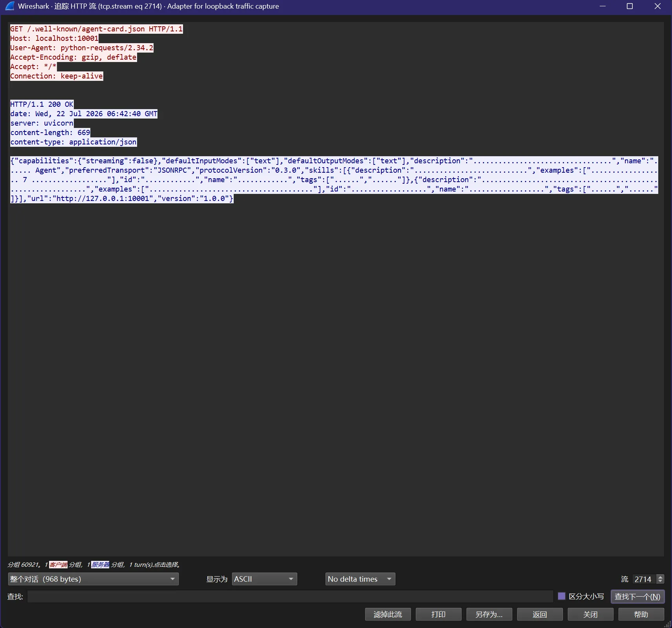Click the 帮助 help button

(641, 614)
